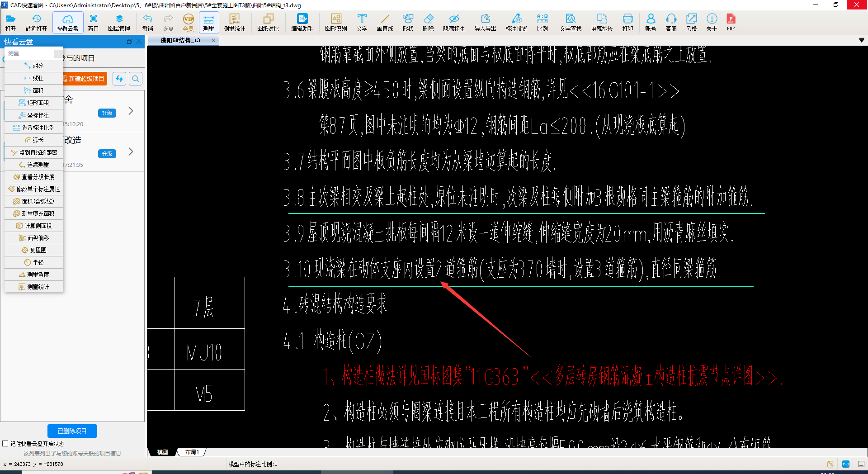Select 设置标注比例 menu item
This screenshot has width=868, height=474.
pyautogui.click(x=34, y=128)
